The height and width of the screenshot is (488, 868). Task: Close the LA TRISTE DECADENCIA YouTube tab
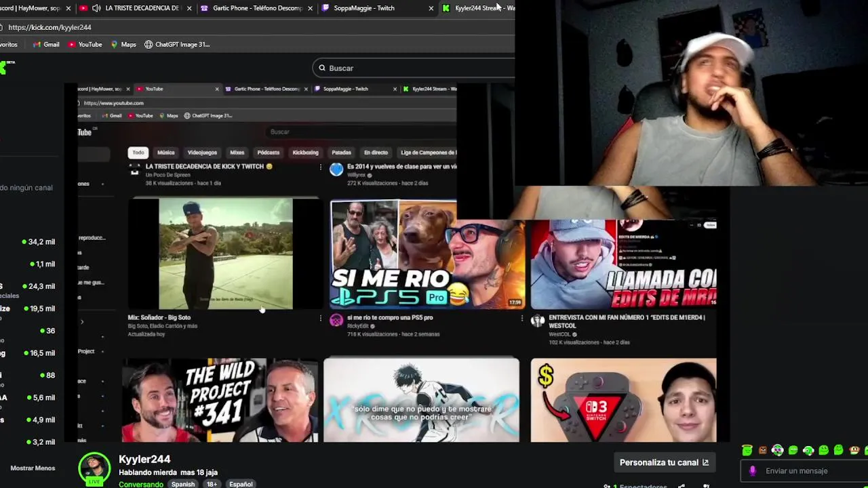tap(189, 8)
